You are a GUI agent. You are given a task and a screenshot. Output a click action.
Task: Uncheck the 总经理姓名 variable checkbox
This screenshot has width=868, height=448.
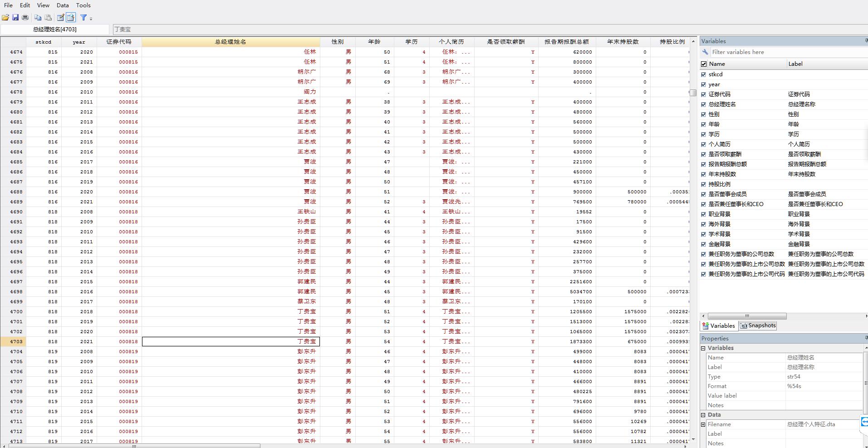[704, 104]
